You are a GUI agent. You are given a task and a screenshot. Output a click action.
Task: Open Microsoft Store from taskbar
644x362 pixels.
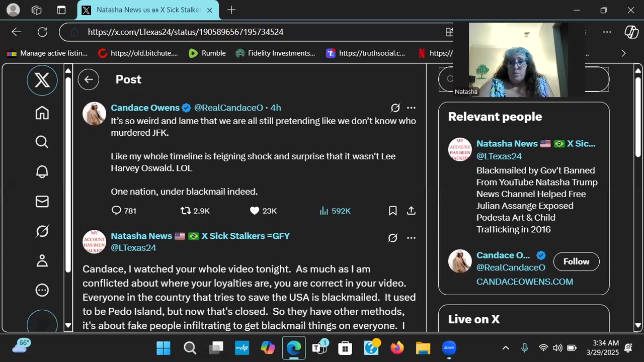(x=345, y=348)
